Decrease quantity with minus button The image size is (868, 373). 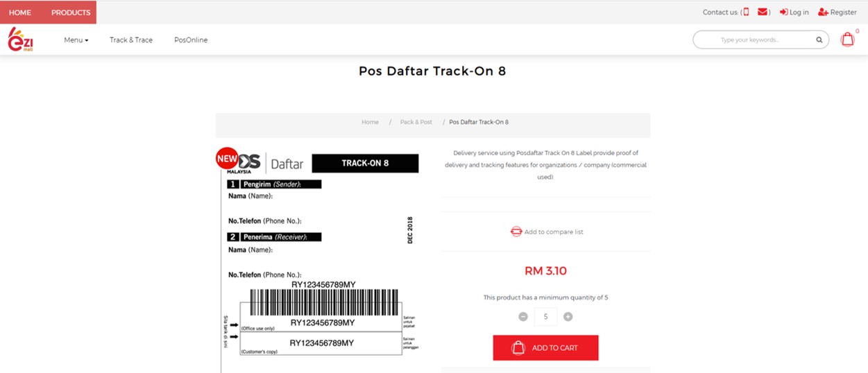coord(523,317)
